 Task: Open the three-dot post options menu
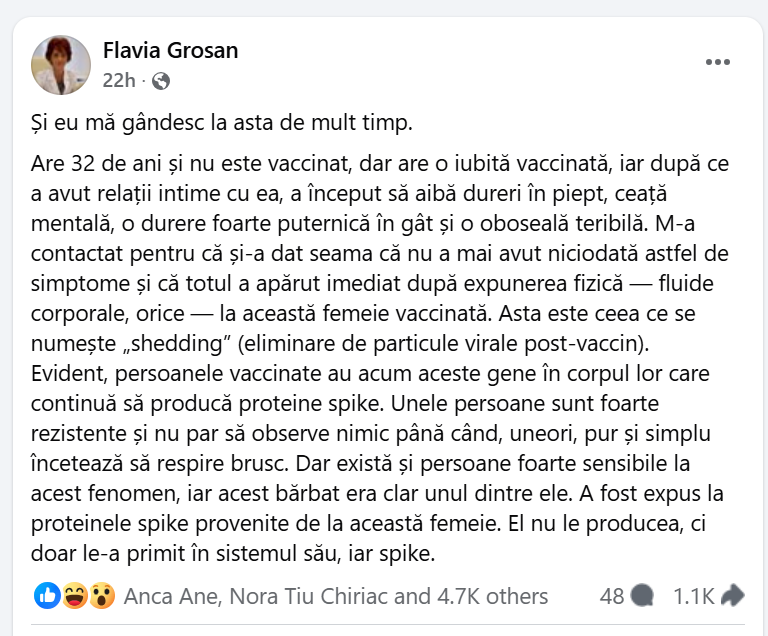(x=717, y=62)
